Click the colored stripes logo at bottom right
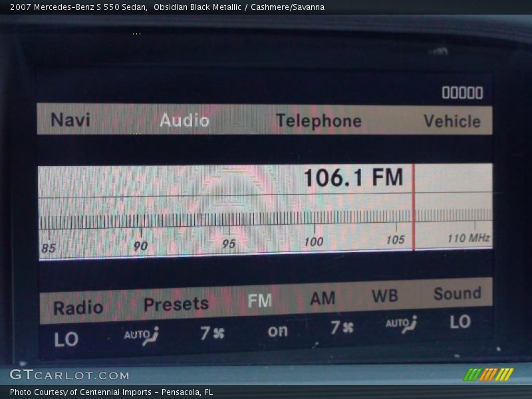The height and width of the screenshot is (399, 532). (x=488, y=374)
